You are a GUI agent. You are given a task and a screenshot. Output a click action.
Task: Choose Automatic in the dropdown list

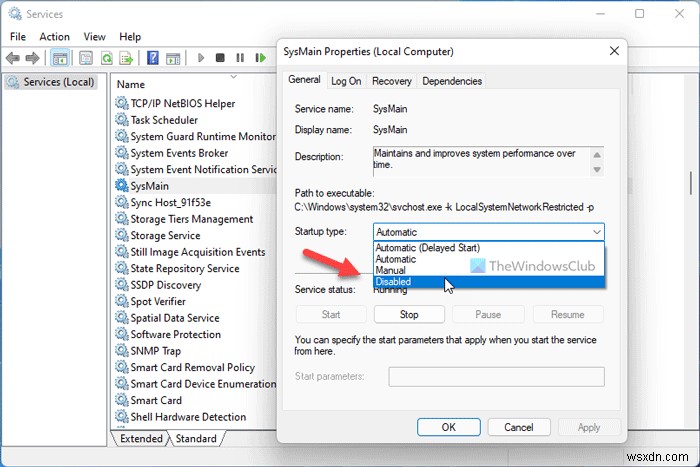(x=489, y=259)
